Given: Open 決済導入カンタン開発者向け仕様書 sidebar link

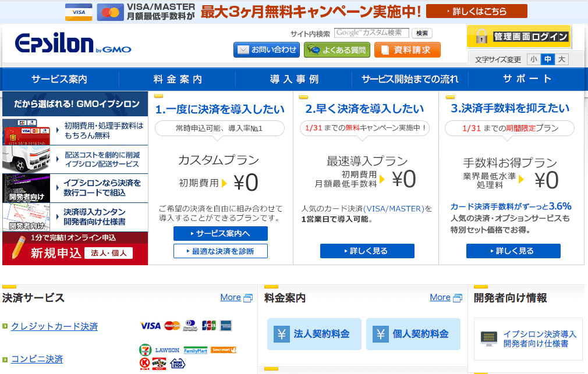Looking at the screenshot, I should [x=94, y=216].
